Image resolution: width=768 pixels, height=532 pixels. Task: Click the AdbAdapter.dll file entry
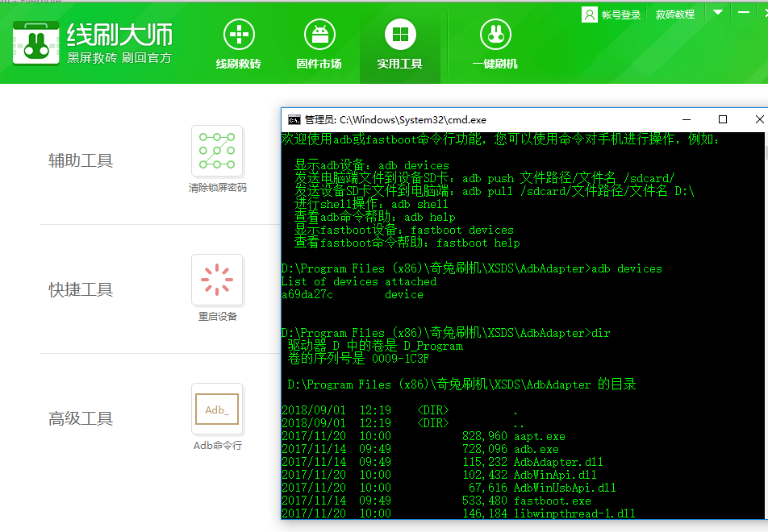558,462
